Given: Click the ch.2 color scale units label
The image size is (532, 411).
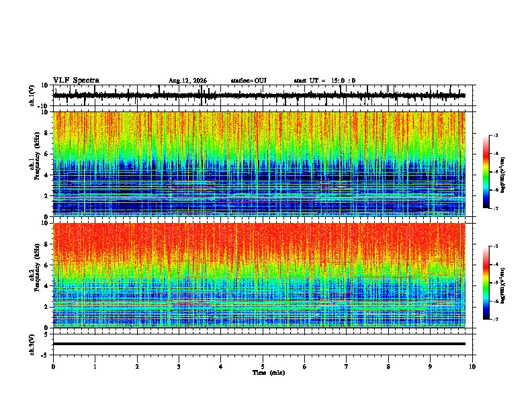Looking at the screenshot, I should (503, 285).
